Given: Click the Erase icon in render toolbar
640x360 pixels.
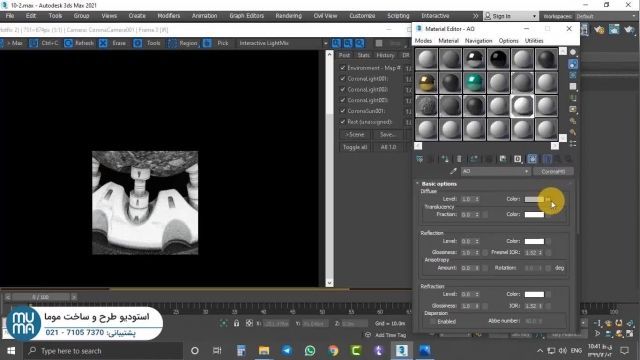Looking at the screenshot, I should coord(103,43).
